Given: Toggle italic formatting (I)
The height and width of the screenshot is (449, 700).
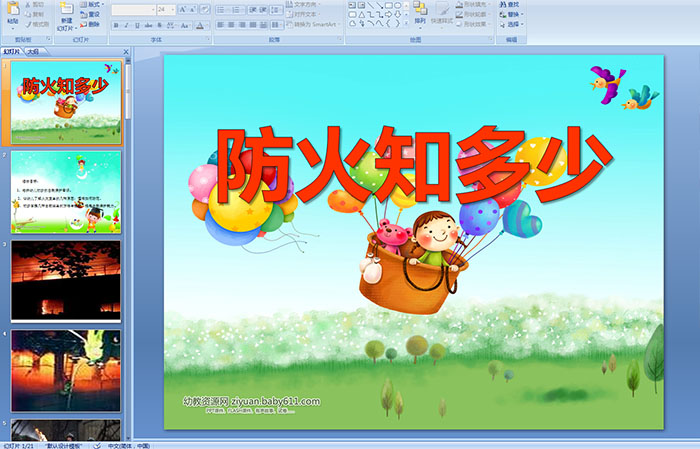Looking at the screenshot, I should (x=127, y=25).
